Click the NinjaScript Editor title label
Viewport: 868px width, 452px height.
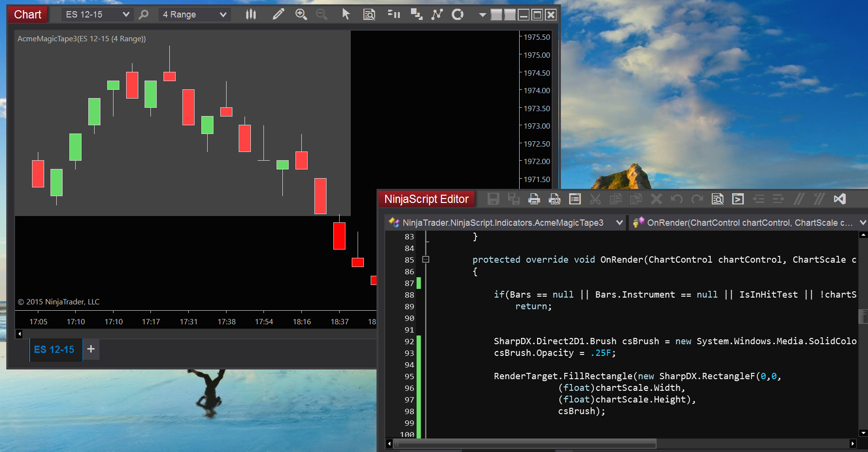click(x=426, y=199)
